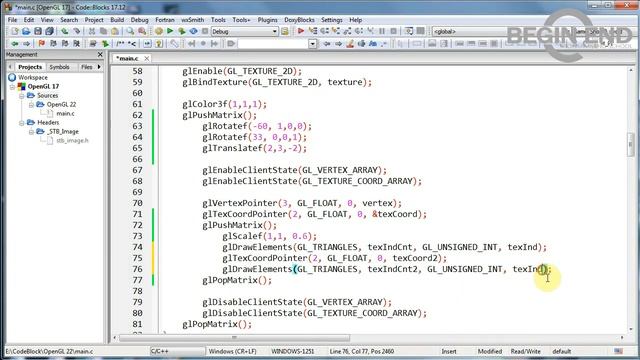The height and width of the screenshot is (360, 640).
Task: Click the DoxyBlocks help question icon
Action: tap(159, 43)
